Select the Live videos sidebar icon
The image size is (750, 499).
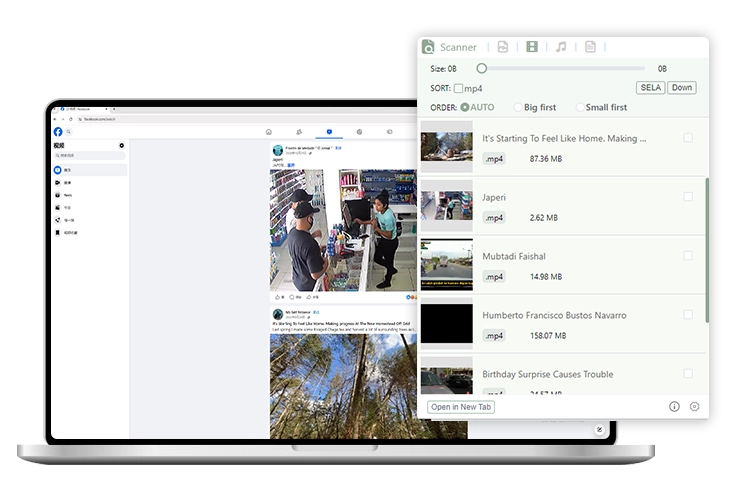pos(57,182)
